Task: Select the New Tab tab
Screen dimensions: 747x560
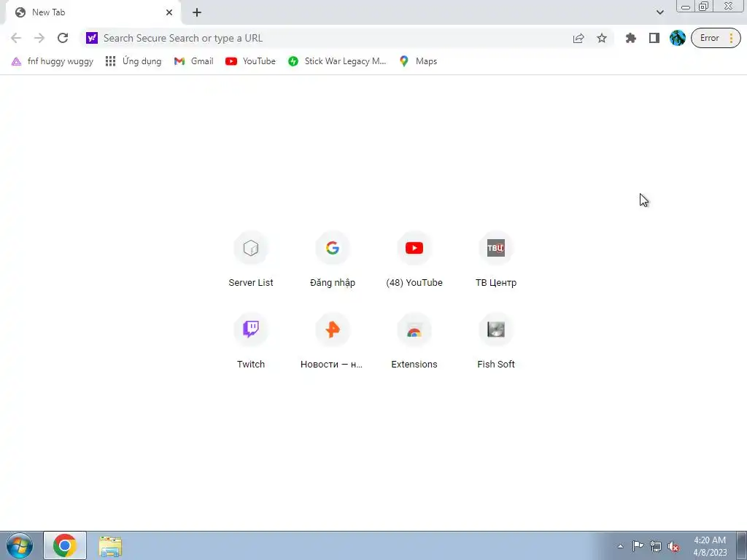Action: [93, 12]
